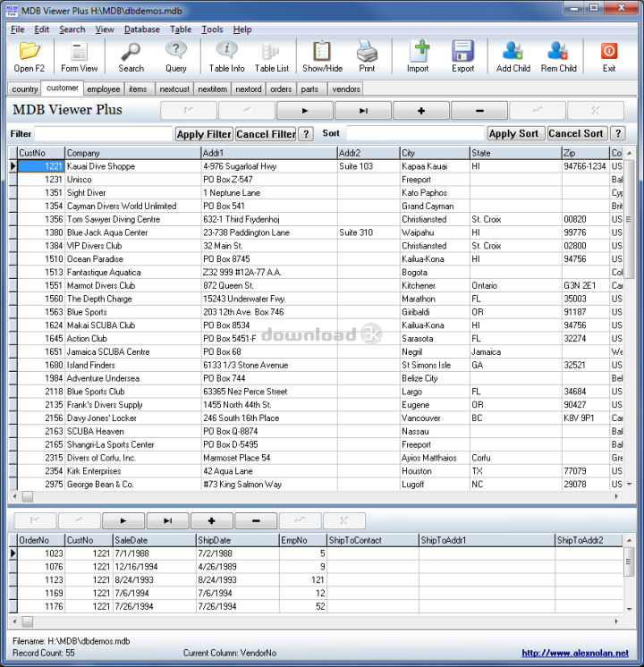This screenshot has height=667, width=644.
Task: Switch to the employee tab
Action: click(104, 89)
